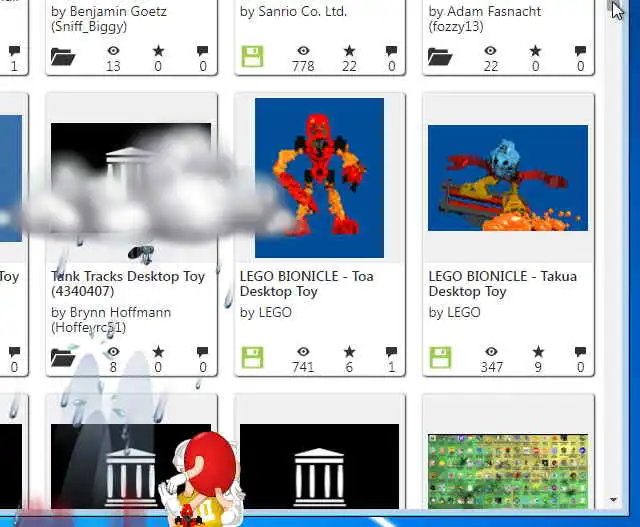Click the eye icon showing 22 views
640x527 pixels.
click(x=490, y=51)
